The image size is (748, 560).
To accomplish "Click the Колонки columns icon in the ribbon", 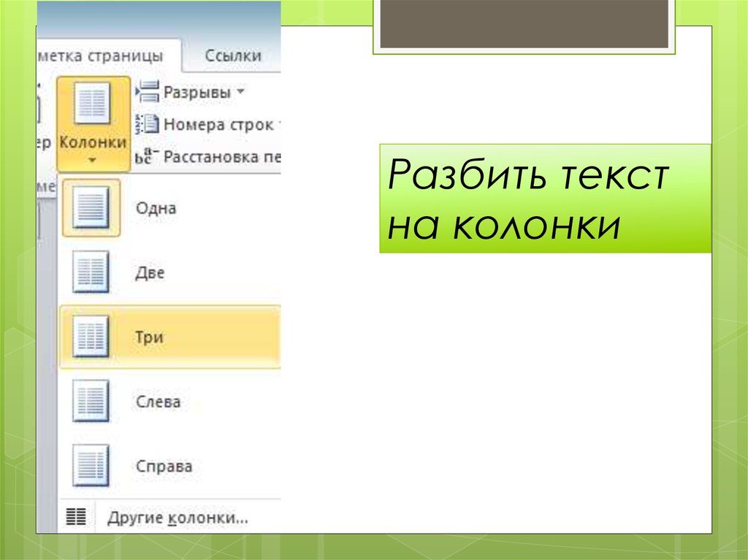I will [92, 104].
